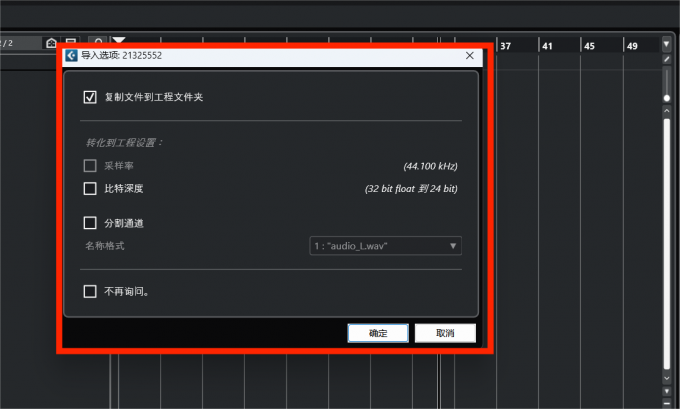Click the (44.100 kHz) sample rate text
This screenshot has height=409, width=680.
coord(430,166)
